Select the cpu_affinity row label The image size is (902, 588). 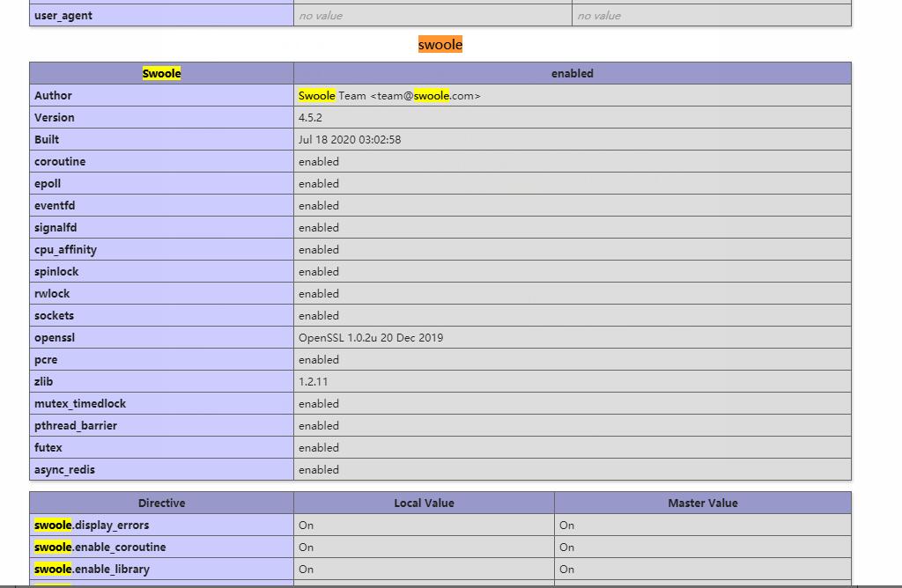65,249
